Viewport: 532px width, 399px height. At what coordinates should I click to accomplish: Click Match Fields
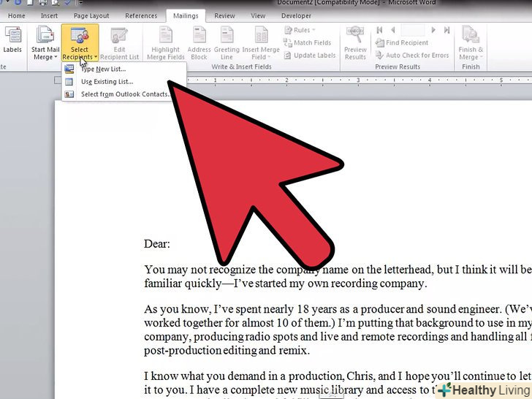pyautogui.click(x=308, y=42)
